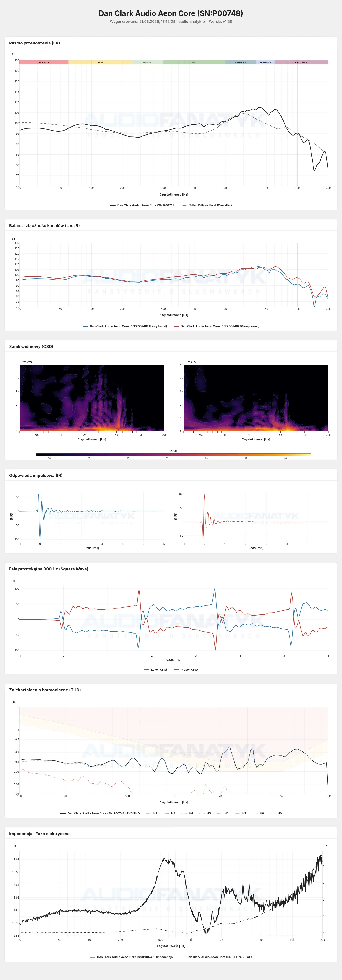The width and height of the screenshot is (342, 980).
Task: Click the Balans i zbieżność kanałów (L vs R) heading
Action: pyautogui.click(x=44, y=226)
